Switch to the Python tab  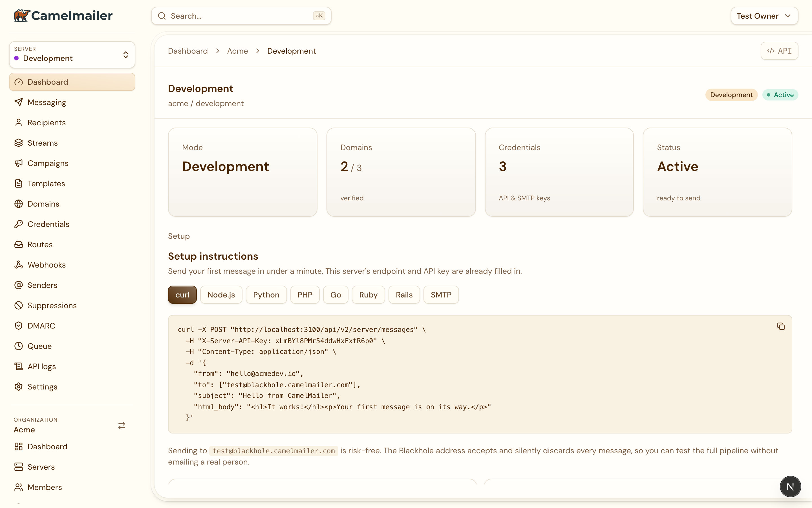coord(266,295)
